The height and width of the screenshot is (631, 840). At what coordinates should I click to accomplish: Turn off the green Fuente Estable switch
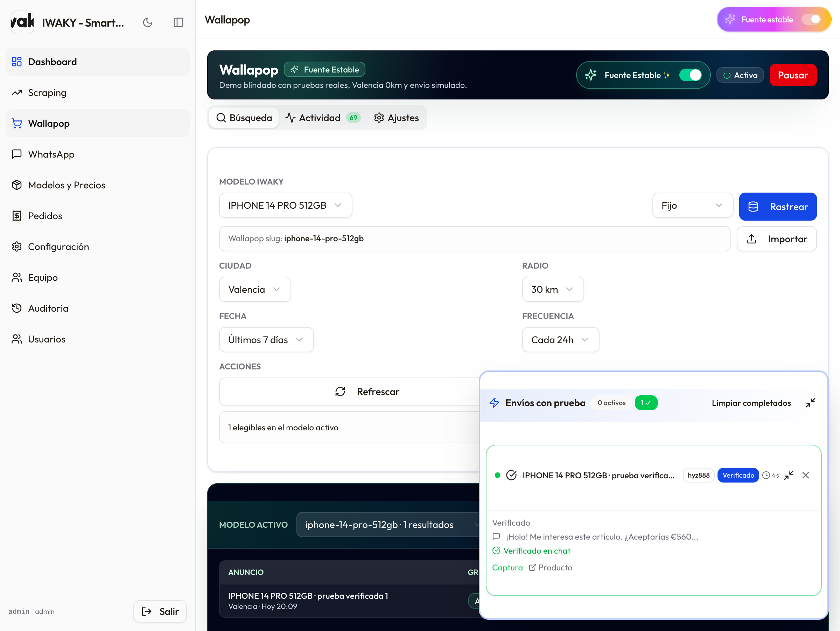coord(691,75)
